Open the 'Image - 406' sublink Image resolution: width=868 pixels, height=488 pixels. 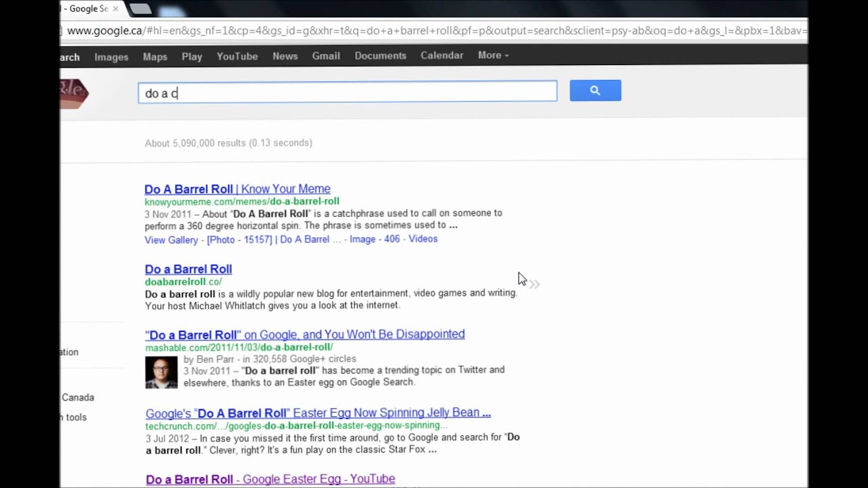pyautogui.click(x=375, y=239)
